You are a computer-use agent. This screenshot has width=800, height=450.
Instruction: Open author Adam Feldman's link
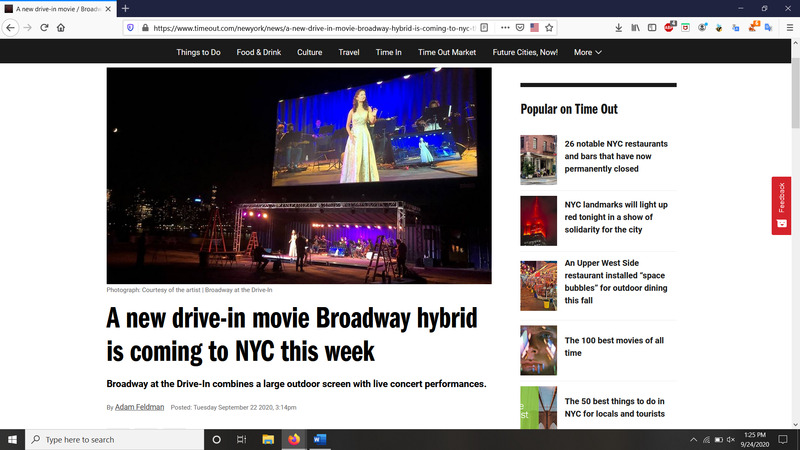click(140, 407)
